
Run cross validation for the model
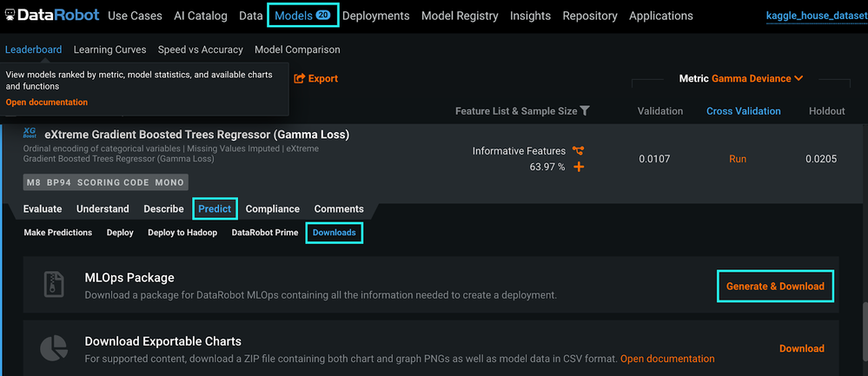tap(738, 159)
